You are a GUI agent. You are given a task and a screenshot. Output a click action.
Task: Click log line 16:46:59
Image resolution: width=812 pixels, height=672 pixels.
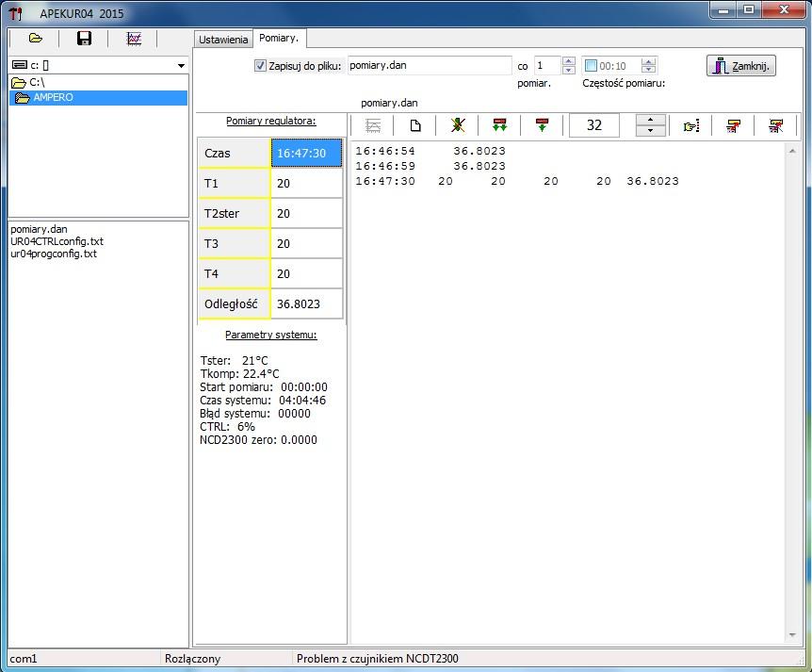(x=430, y=166)
